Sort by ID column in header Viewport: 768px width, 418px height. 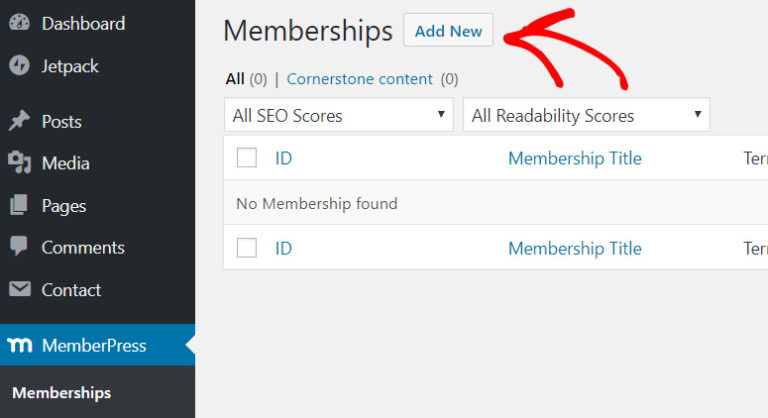click(283, 158)
